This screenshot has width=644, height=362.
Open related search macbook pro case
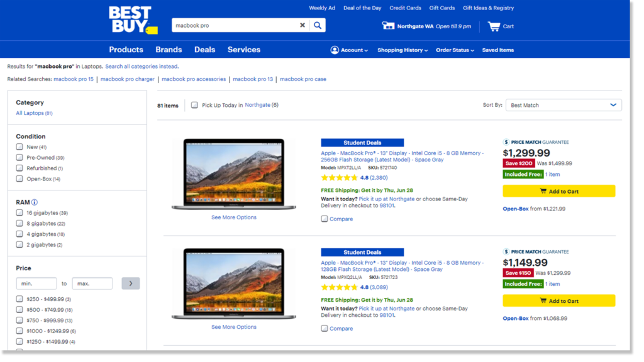coord(303,79)
